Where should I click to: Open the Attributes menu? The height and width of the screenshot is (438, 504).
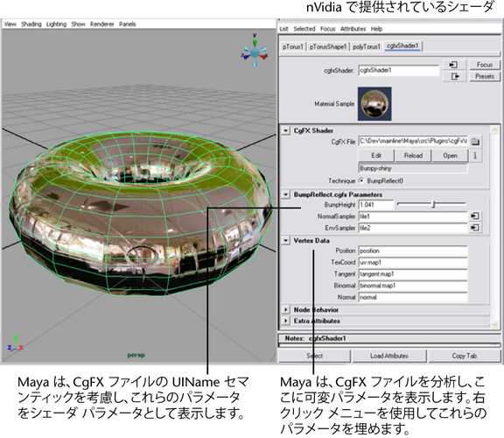(353, 29)
